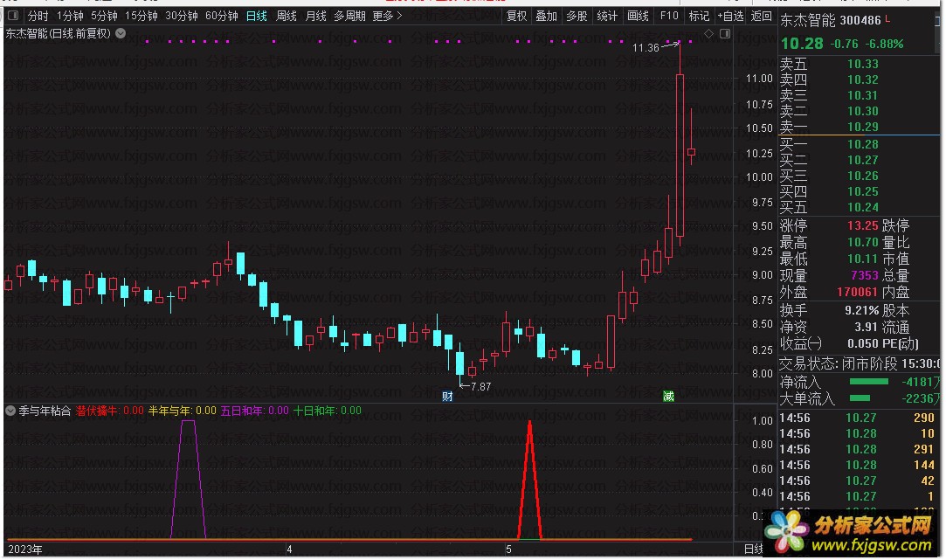The image size is (946, 560).
Task: Click the 现量 value 7353
Action: [x=865, y=275]
